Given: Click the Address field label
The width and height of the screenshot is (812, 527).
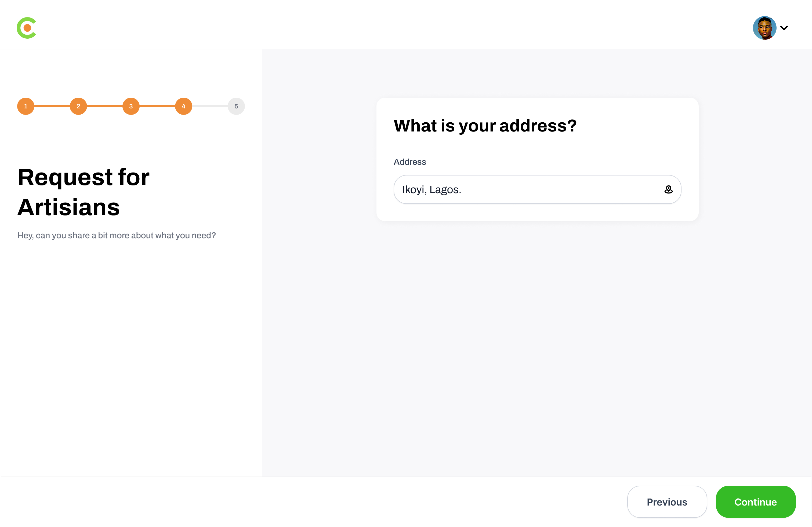Looking at the screenshot, I should point(410,162).
